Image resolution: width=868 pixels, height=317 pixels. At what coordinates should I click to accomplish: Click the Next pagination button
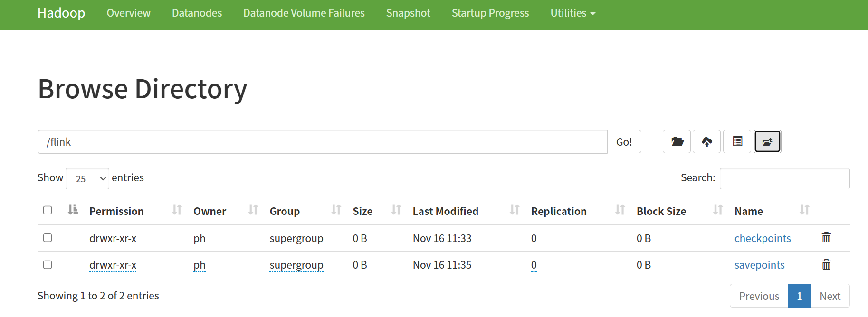coord(830,296)
